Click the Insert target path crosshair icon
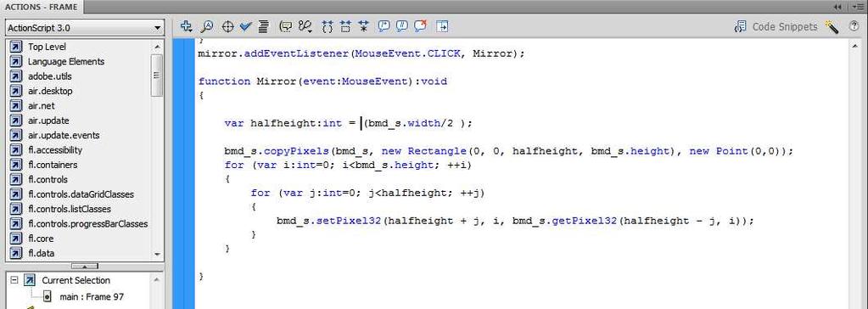This screenshot has width=868, height=309. tap(227, 26)
